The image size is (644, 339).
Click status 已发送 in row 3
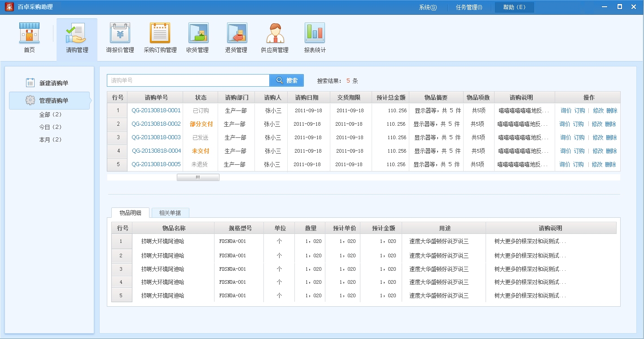pos(200,137)
